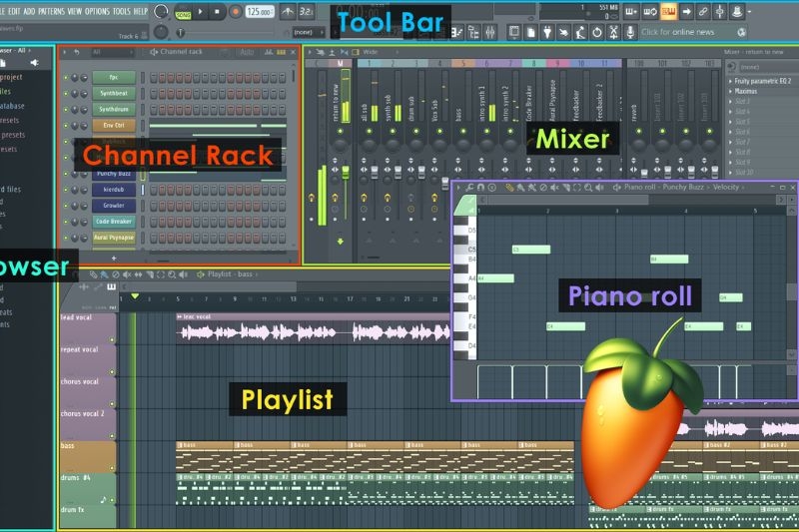Open the (none) pattern selector dropdown
The width and height of the screenshot is (799, 532).
pos(309,32)
